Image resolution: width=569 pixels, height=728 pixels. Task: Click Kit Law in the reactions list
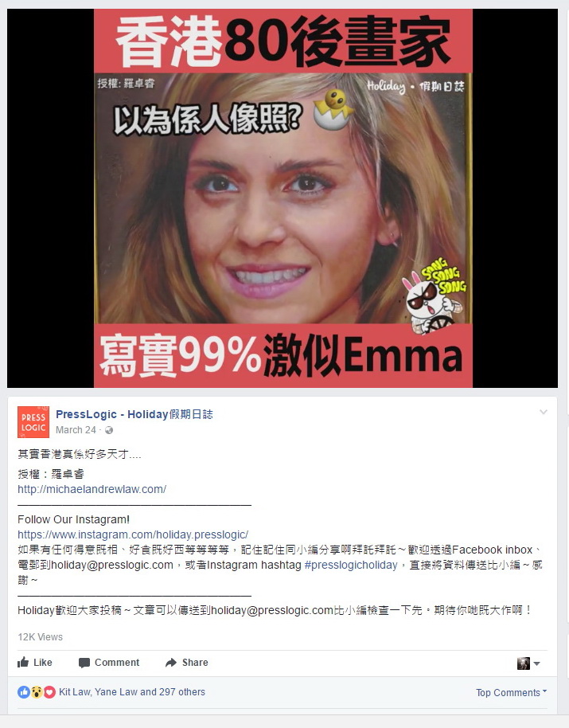74,692
